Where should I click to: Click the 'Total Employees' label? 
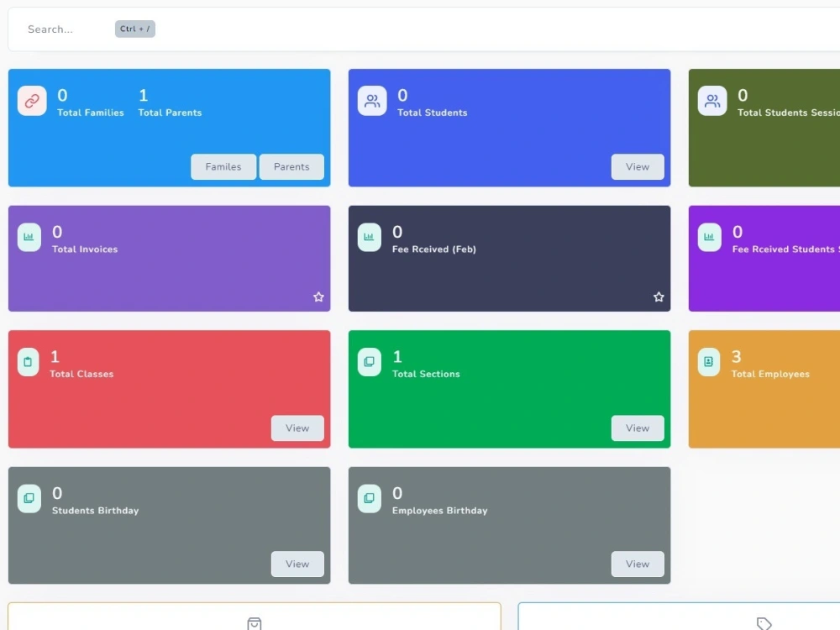(770, 374)
